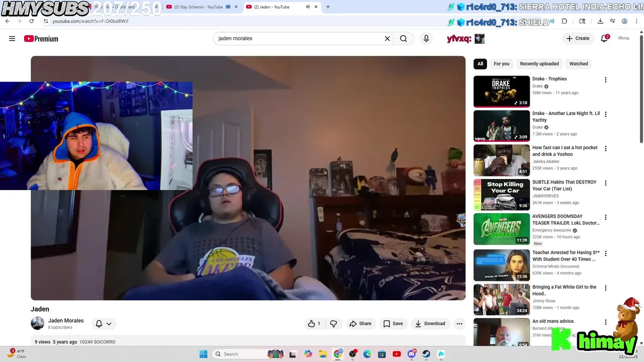Reload the page in the browser
The width and height of the screenshot is (644, 362).
coord(32,21)
